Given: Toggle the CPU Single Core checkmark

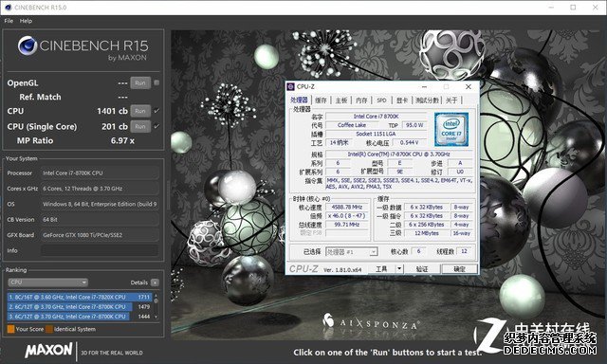Looking at the screenshot, I should tap(156, 126).
